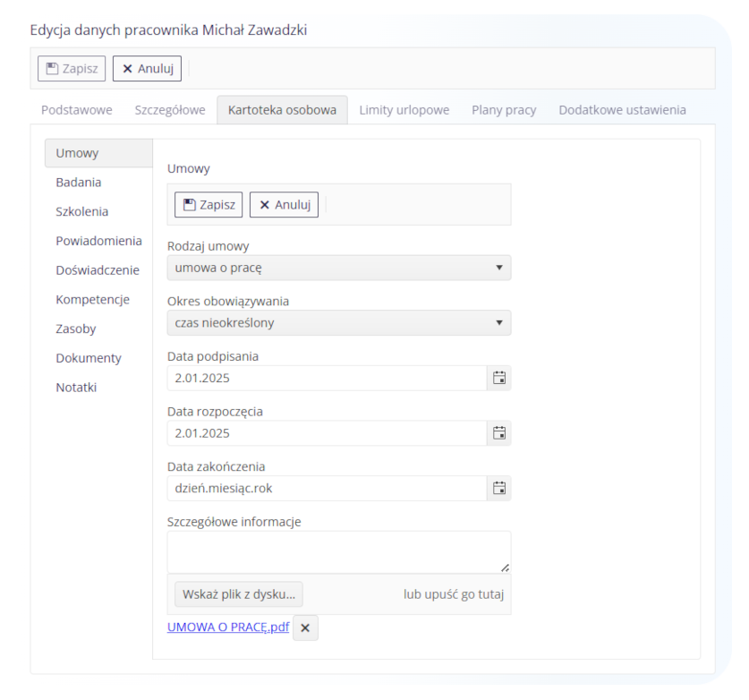Image resolution: width=749 pixels, height=700 pixels.
Task: Cancel contract editing with inner Anuluj
Action: pos(285,204)
